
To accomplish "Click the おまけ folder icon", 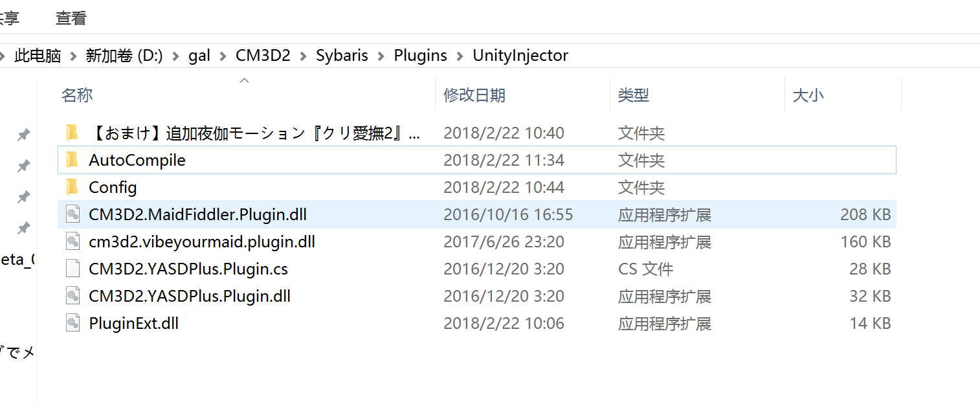I will (72, 133).
